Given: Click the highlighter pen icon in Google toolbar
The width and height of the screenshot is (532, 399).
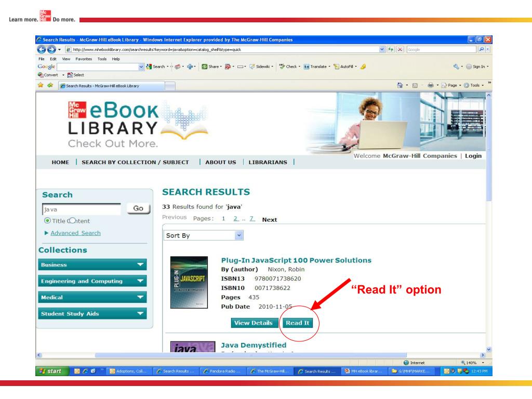Looking at the screenshot, I should tap(363, 66).
